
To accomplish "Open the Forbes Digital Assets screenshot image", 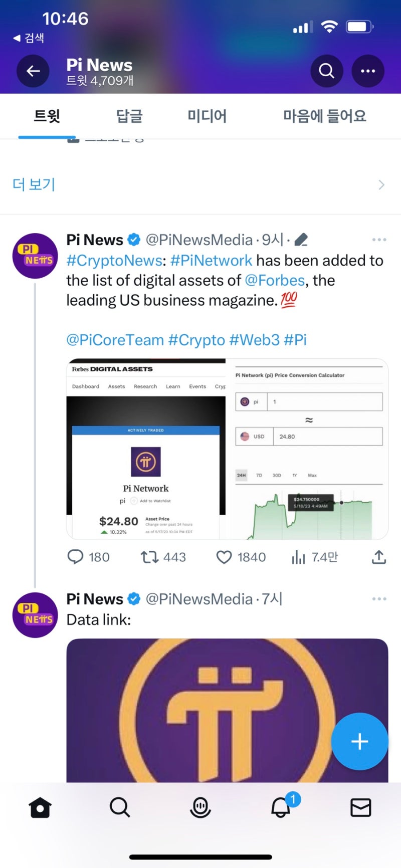I will click(x=146, y=450).
